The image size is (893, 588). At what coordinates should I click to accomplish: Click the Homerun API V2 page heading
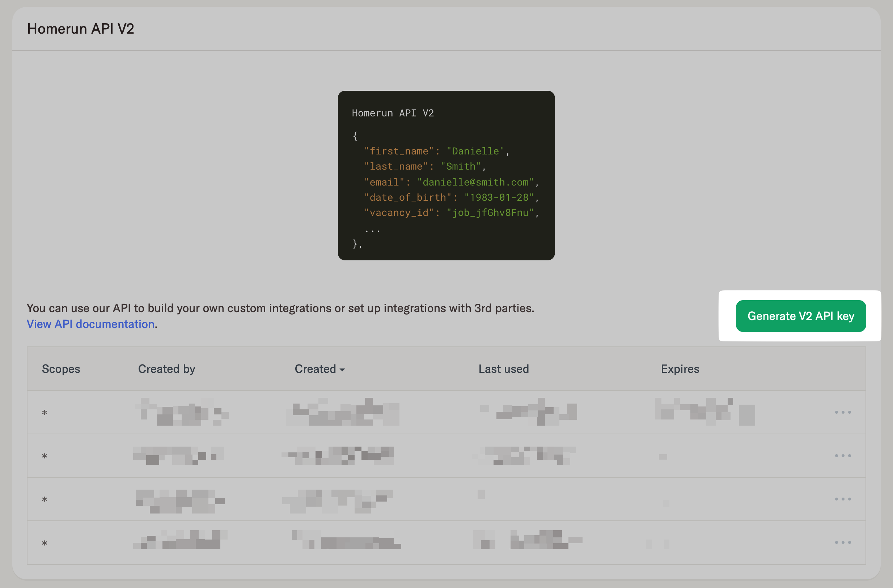(80, 29)
